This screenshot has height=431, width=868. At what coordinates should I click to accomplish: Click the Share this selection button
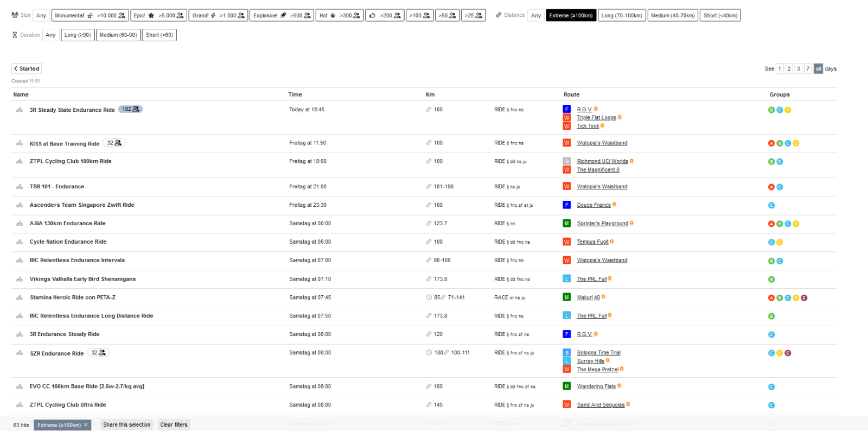coord(126,425)
